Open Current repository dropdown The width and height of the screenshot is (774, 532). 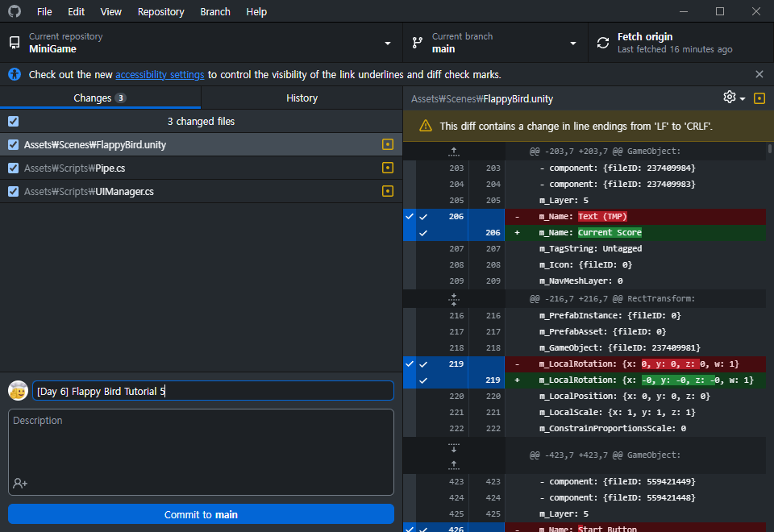pyautogui.click(x=201, y=43)
